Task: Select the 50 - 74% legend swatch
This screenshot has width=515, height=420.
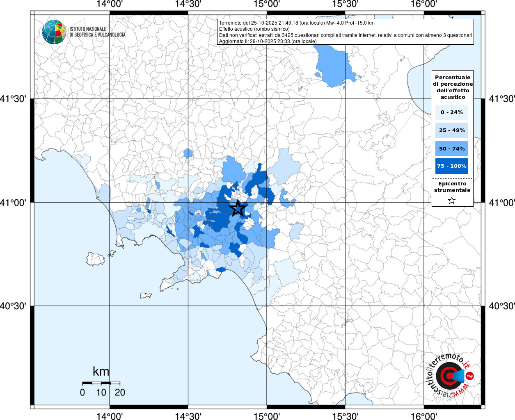Action: 452,148
